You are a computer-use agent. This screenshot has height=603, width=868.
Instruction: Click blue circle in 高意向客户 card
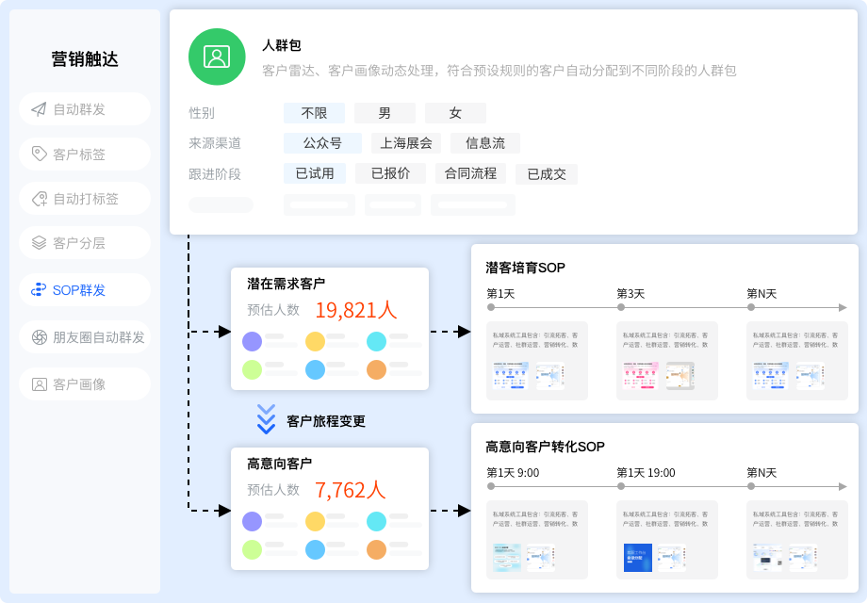click(x=315, y=549)
